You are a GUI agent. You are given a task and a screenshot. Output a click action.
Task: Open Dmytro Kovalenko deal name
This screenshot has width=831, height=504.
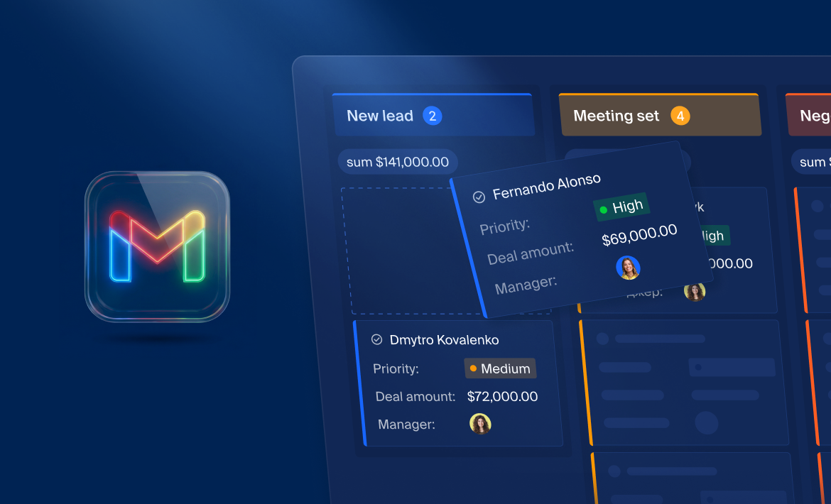444,340
